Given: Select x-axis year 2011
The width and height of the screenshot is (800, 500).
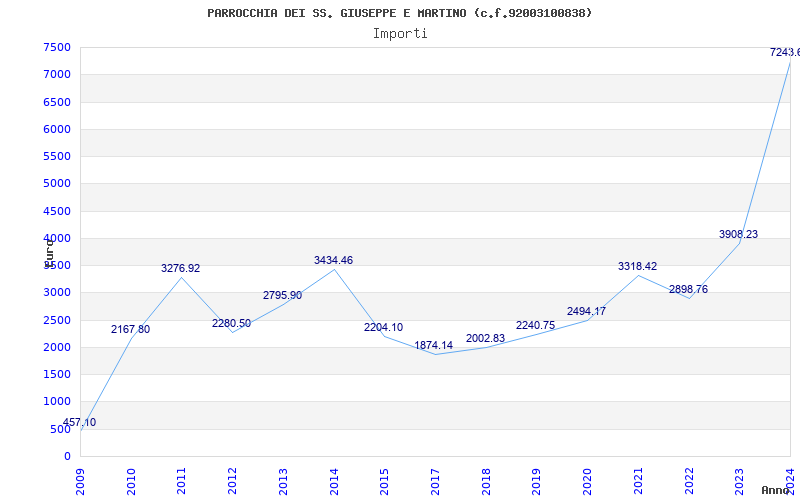Looking at the screenshot, I should [182, 482].
